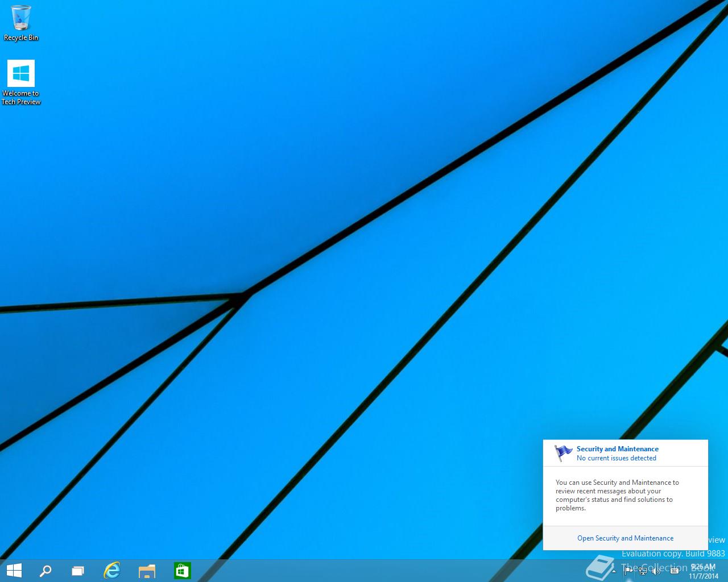Image resolution: width=728 pixels, height=582 pixels.
Task: Open the network status tray icon
Action: [x=643, y=571]
